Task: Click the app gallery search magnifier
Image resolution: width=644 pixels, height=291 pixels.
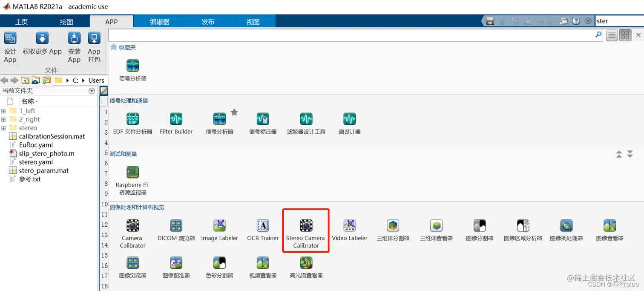Action: point(598,35)
